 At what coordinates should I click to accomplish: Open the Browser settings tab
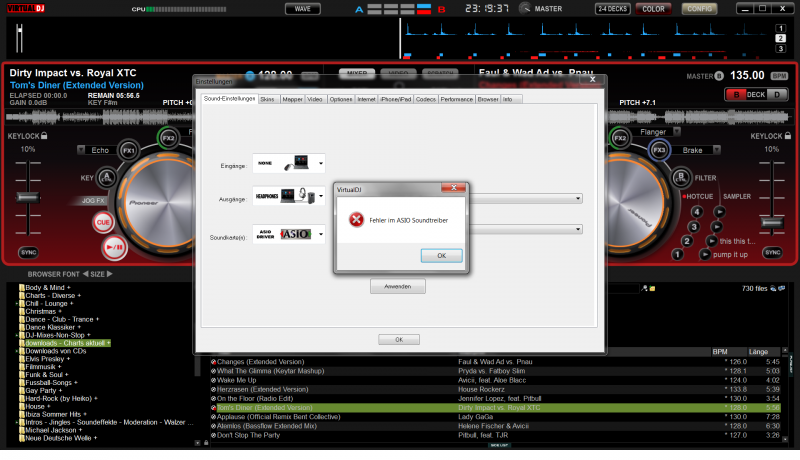point(488,99)
